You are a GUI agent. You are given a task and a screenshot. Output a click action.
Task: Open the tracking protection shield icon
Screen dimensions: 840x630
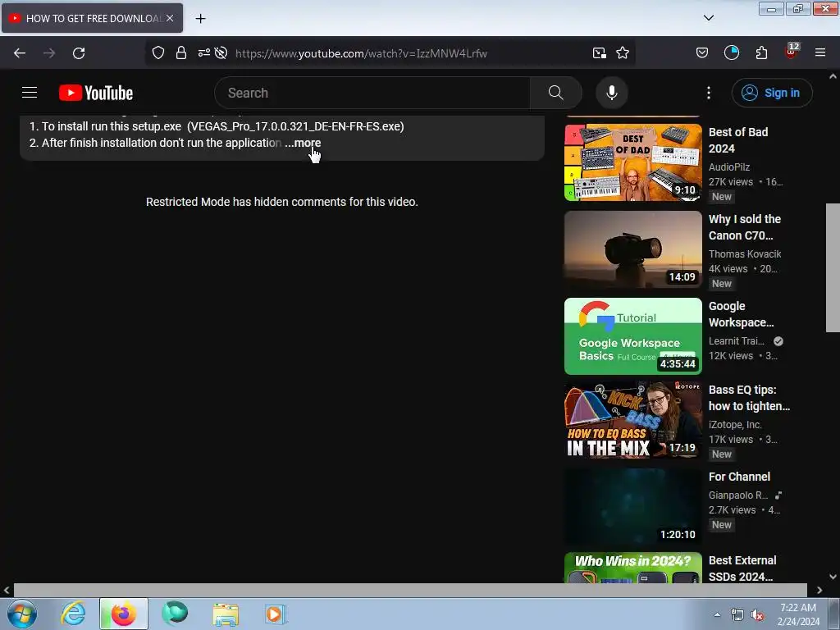pyautogui.click(x=158, y=52)
